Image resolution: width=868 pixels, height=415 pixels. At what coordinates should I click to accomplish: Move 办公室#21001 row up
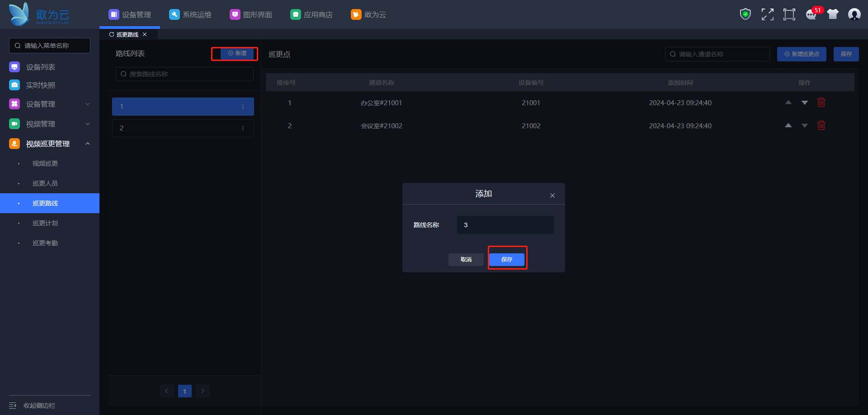pos(788,103)
